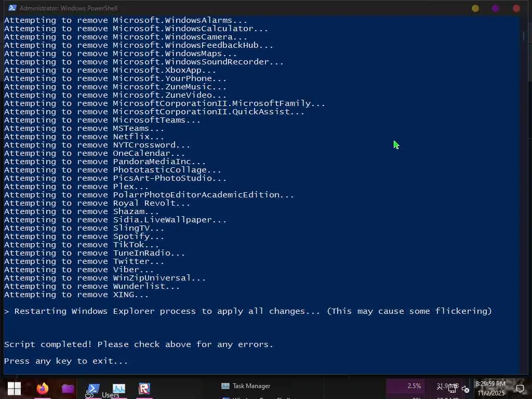Click the 'Press any key to exit...' line
Image resolution: width=532 pixels, height=399 pixels.
66,361
